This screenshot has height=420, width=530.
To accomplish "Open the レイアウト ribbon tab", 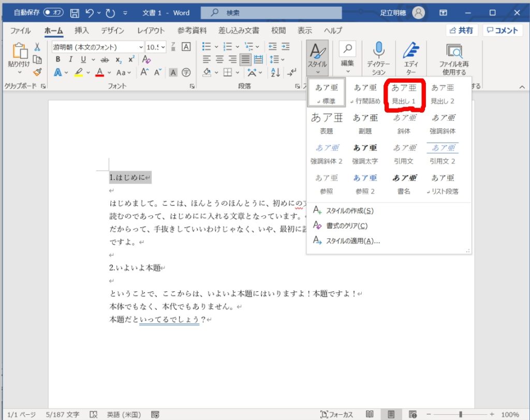I will coord(151,31).
